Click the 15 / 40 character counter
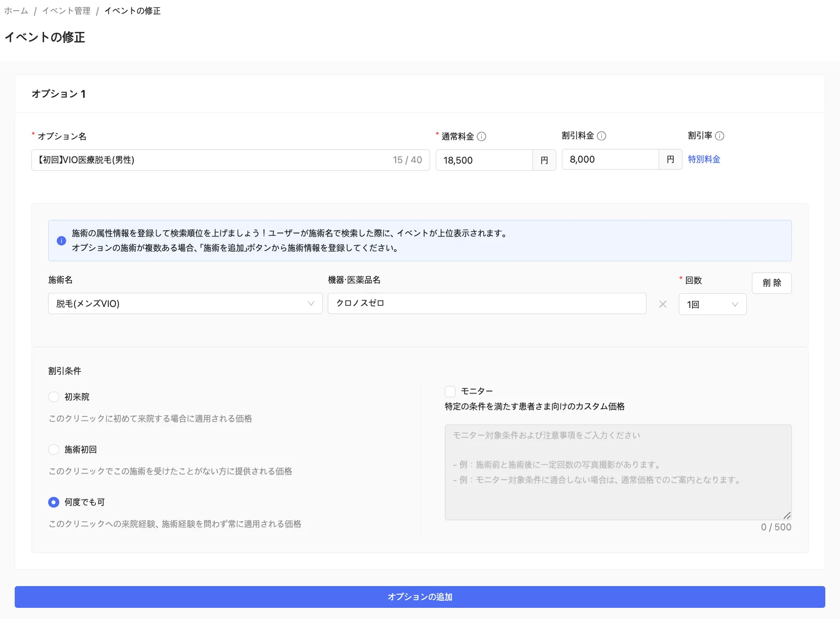Image resolution: width=840 pixels, height=619 pixels. click(407, 160)
